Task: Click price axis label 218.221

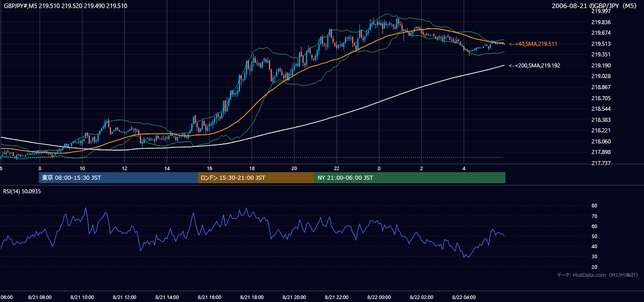Action: tap(601, 130)
